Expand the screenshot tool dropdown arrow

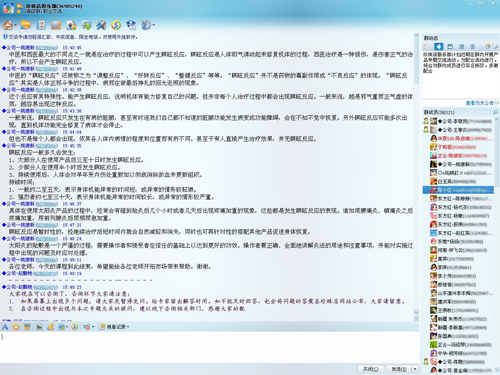click(67, 327)
